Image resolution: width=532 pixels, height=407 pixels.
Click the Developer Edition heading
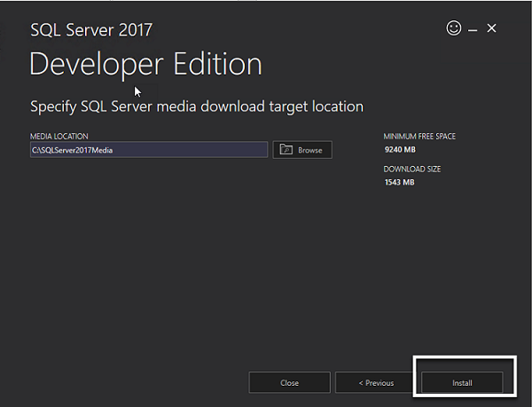146,65
